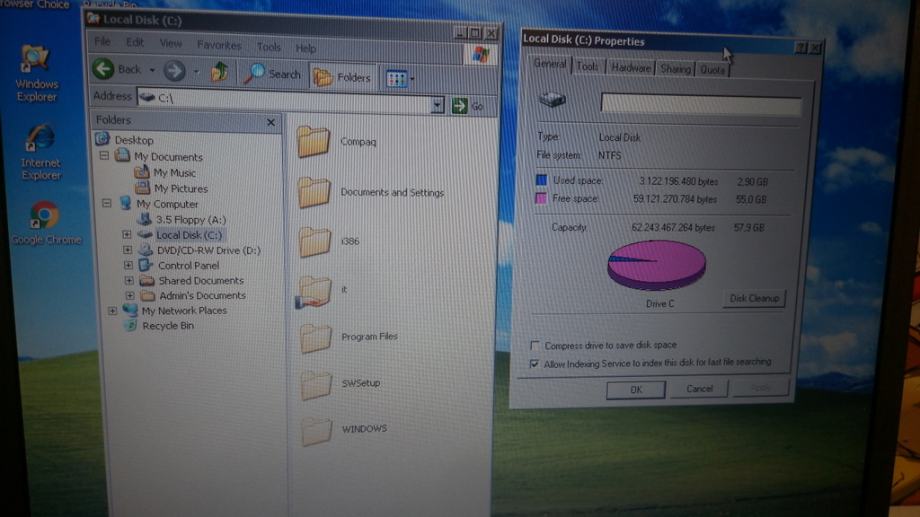Open Google Chrome desktop icon
Image resolution: width=920 pixels, height=517 pixels.
(x=43, y=215)
